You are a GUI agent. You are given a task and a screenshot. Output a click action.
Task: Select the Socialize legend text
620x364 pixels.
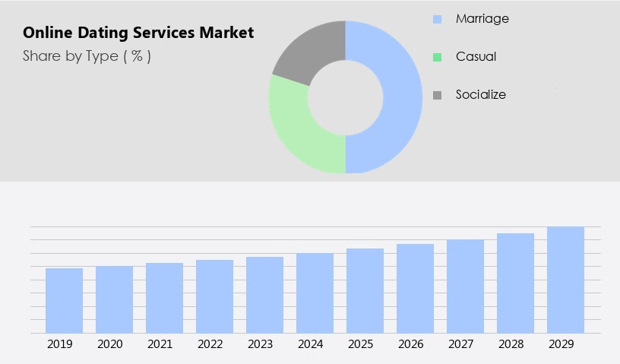click(480, 95)
